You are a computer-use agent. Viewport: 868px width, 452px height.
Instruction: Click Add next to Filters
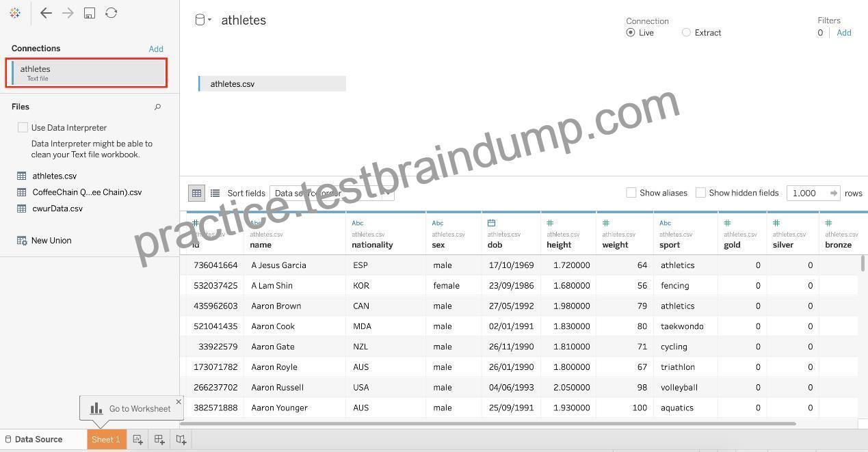[x=844, y=32]
